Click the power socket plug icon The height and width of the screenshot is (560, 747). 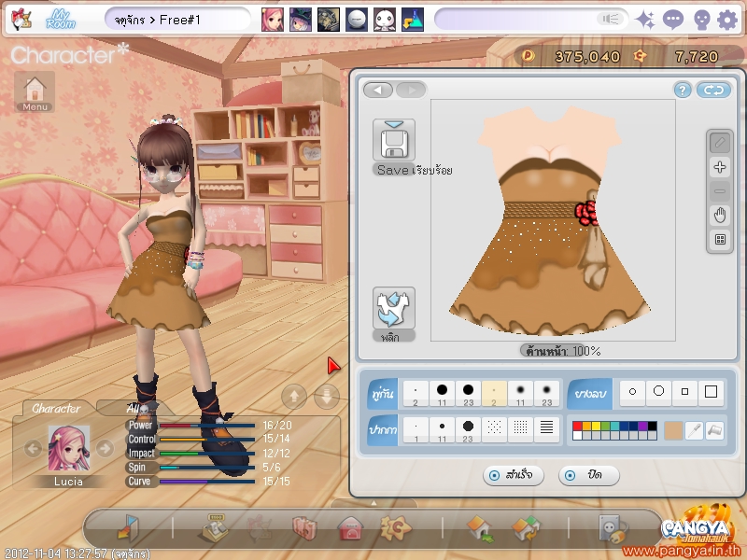coord(613,528)
